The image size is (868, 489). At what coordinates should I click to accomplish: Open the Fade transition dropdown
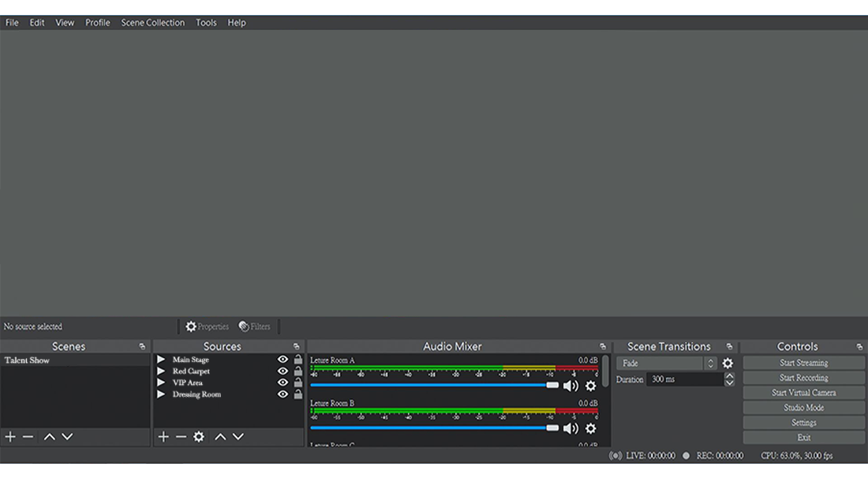[667, 364]
